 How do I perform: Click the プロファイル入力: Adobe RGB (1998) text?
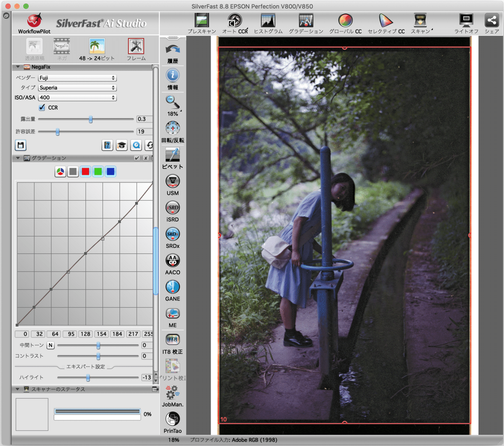point(233,440)
